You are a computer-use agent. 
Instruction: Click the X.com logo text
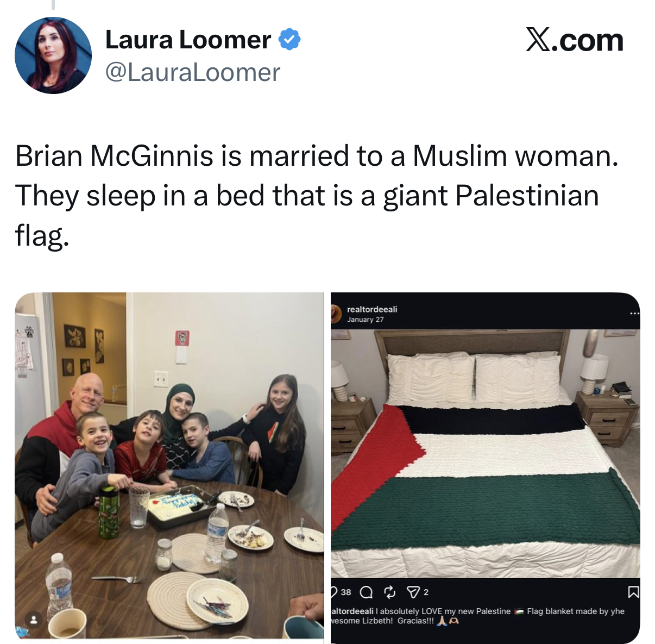click(574, 40)
